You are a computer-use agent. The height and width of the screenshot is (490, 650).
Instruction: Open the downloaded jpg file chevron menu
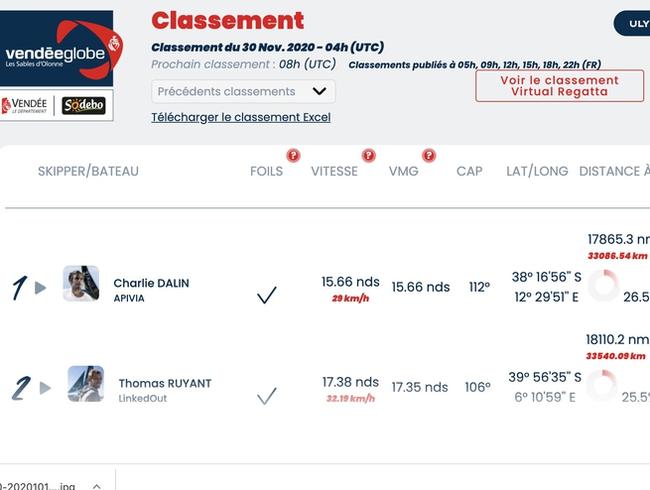[97, 486]
